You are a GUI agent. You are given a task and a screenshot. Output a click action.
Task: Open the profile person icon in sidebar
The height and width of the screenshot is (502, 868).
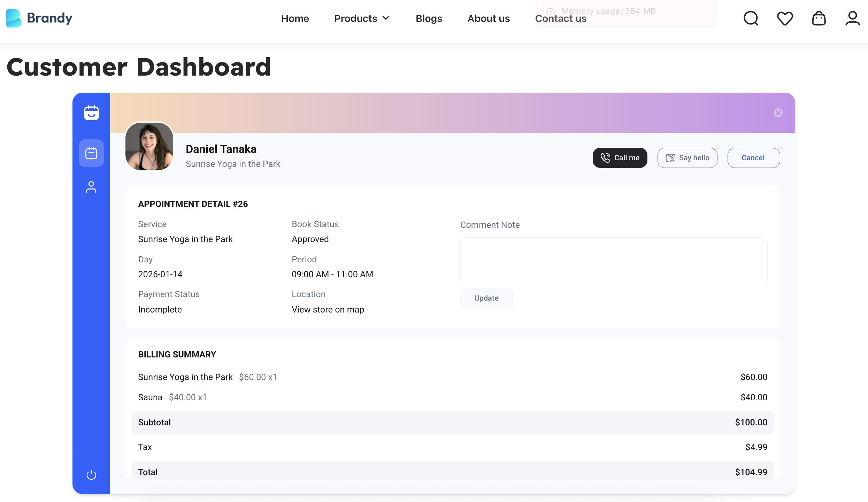[91, 187]
